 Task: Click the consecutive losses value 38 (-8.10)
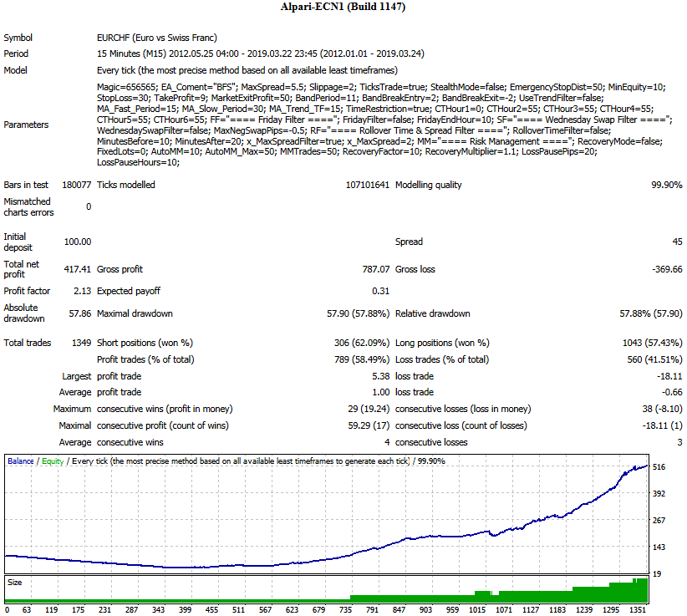[662, 409]
